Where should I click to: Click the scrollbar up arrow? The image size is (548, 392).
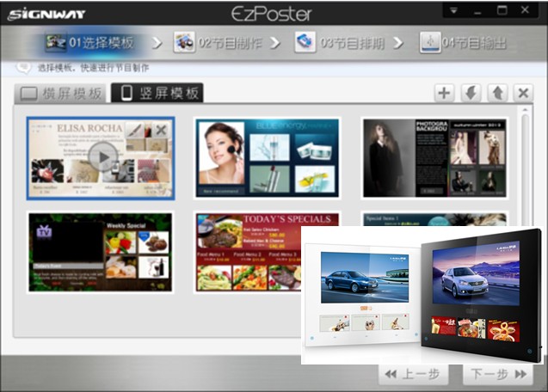pos(525,110)
